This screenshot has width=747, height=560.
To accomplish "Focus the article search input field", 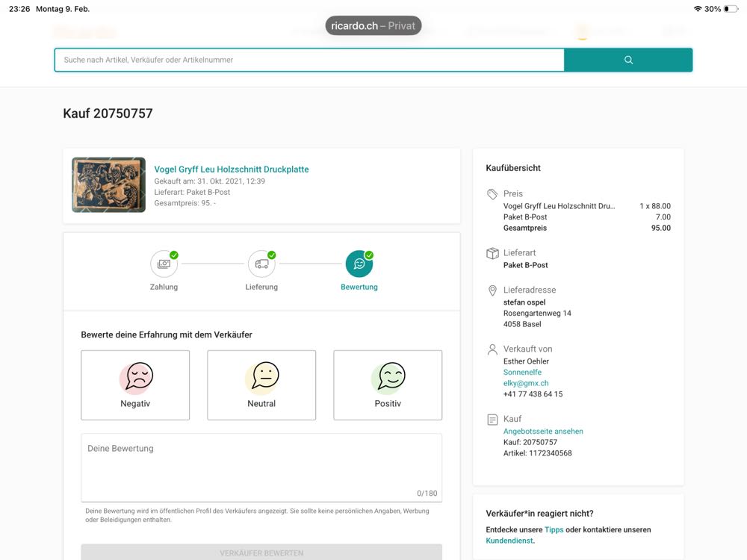I will (309, 60).
